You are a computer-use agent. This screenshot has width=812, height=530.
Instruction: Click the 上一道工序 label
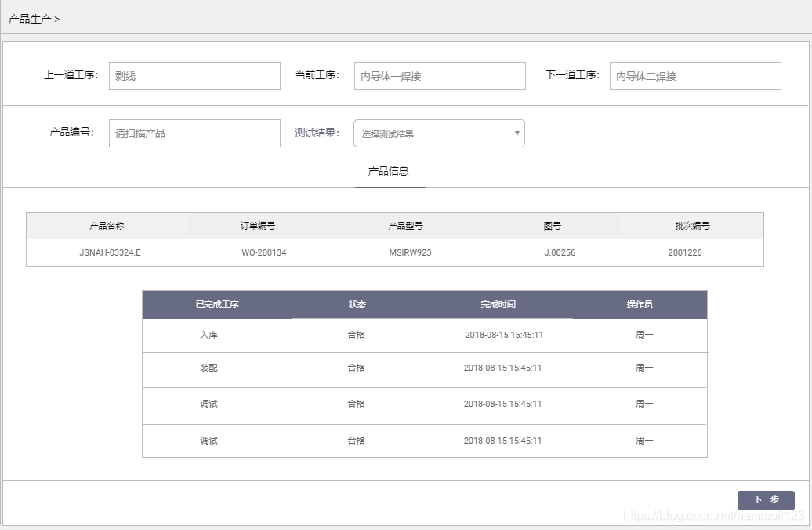71,75
